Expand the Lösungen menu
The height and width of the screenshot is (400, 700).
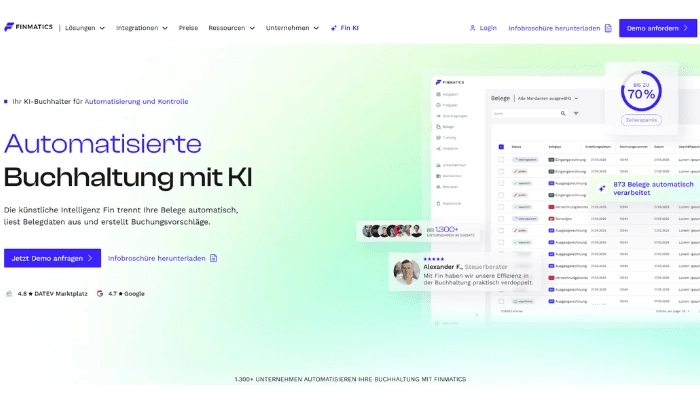(85, 28)
